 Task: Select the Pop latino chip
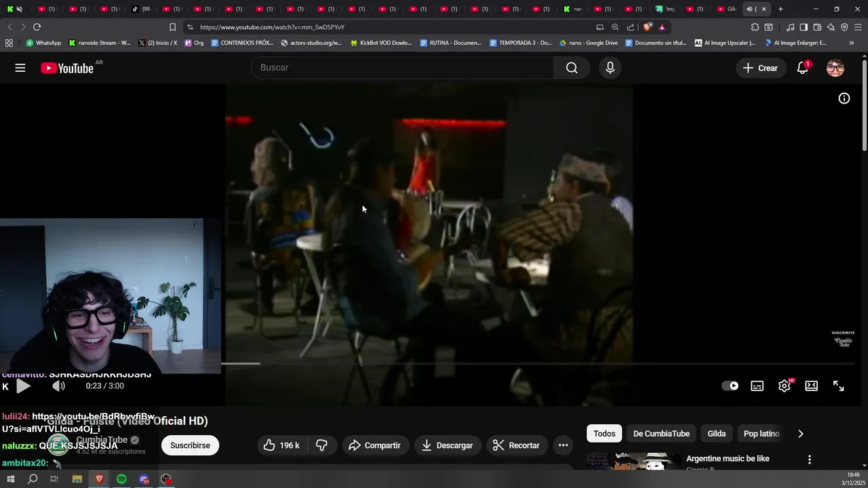(762, 434)
